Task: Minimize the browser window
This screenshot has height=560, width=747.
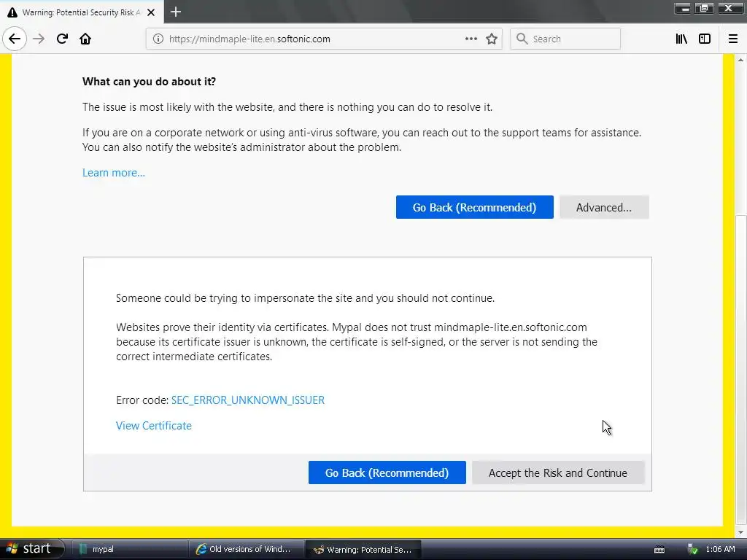Action: coord(682,8)
